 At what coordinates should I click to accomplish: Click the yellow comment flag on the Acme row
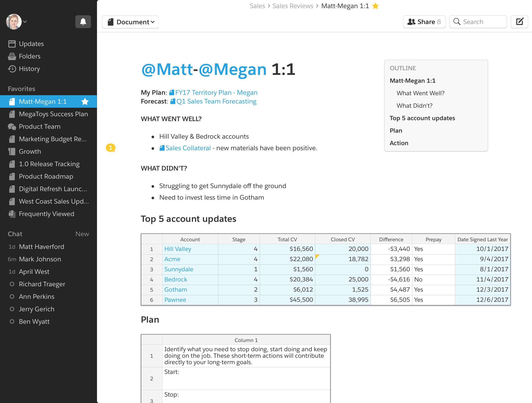click(x=317, y=256)
